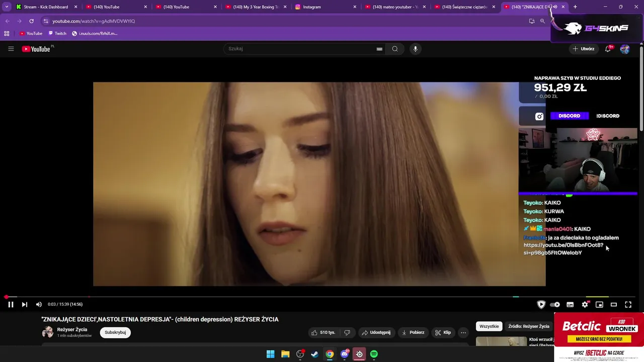
Task: Click the zoom magnifier icon in address bar
Action: tap(542, 21)
